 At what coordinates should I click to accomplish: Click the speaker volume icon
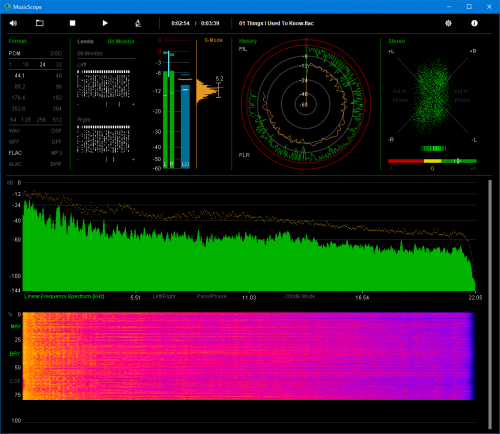click(x=13, y=23)
